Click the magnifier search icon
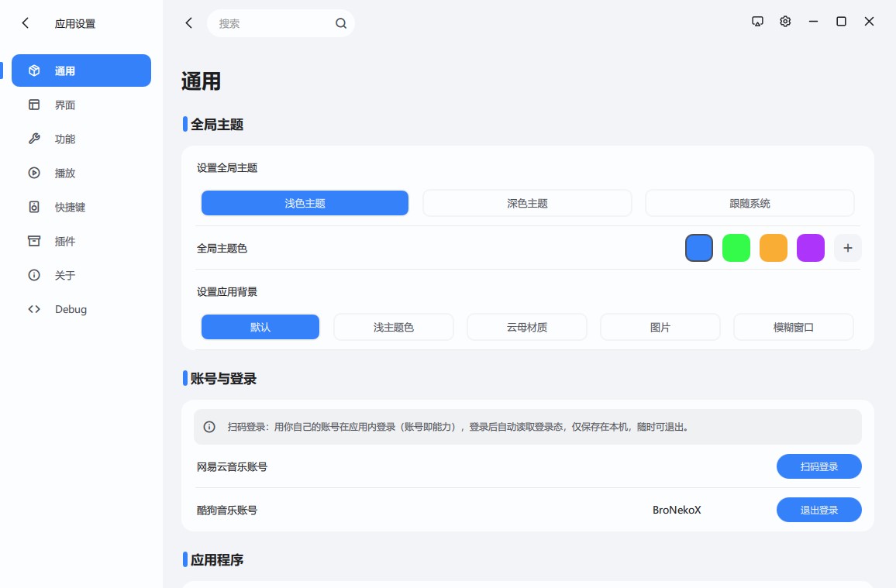Image resolution: width=896 pixels, height=588 pixels. [340, 23]
